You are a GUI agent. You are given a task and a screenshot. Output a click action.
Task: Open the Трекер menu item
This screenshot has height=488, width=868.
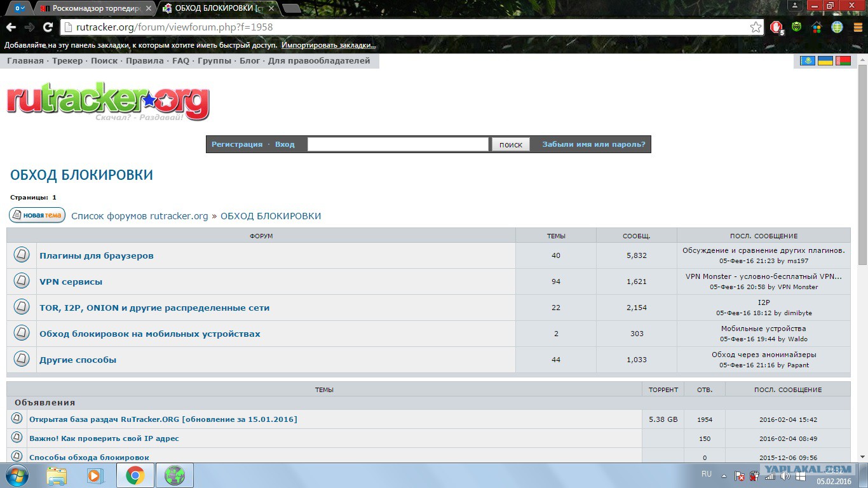click(67, 61)
